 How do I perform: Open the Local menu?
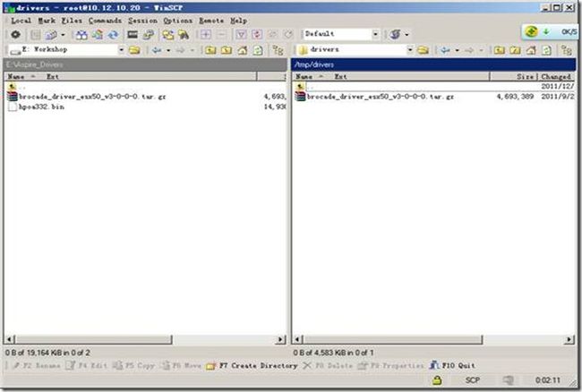click(x=21, y=21)
